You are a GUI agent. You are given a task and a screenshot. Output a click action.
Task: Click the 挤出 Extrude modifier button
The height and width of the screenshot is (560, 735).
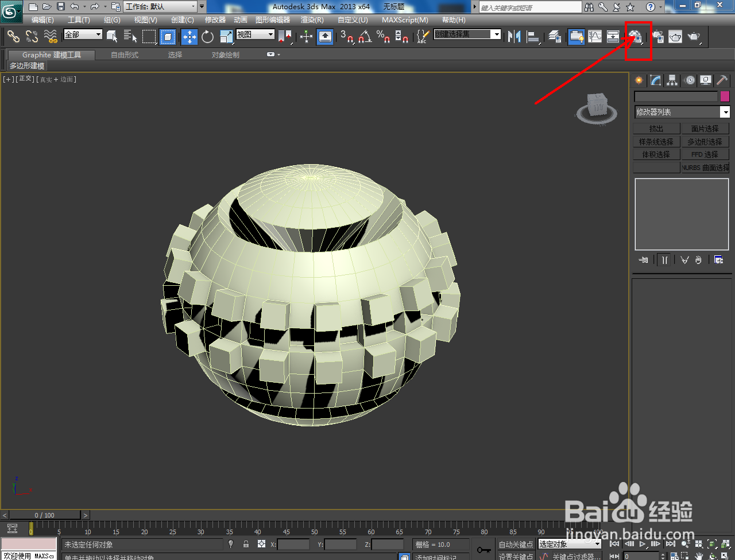(x=656, y=128)
